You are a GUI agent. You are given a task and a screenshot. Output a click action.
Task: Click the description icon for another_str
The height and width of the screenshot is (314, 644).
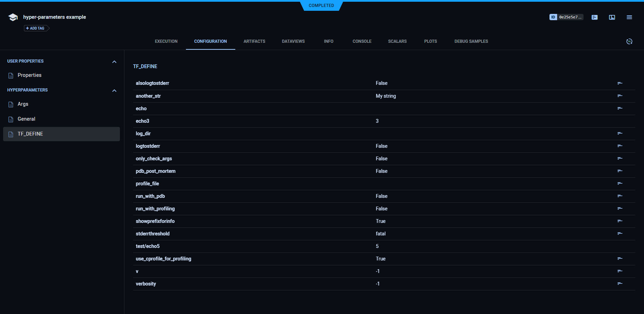(x=620, y=96)
